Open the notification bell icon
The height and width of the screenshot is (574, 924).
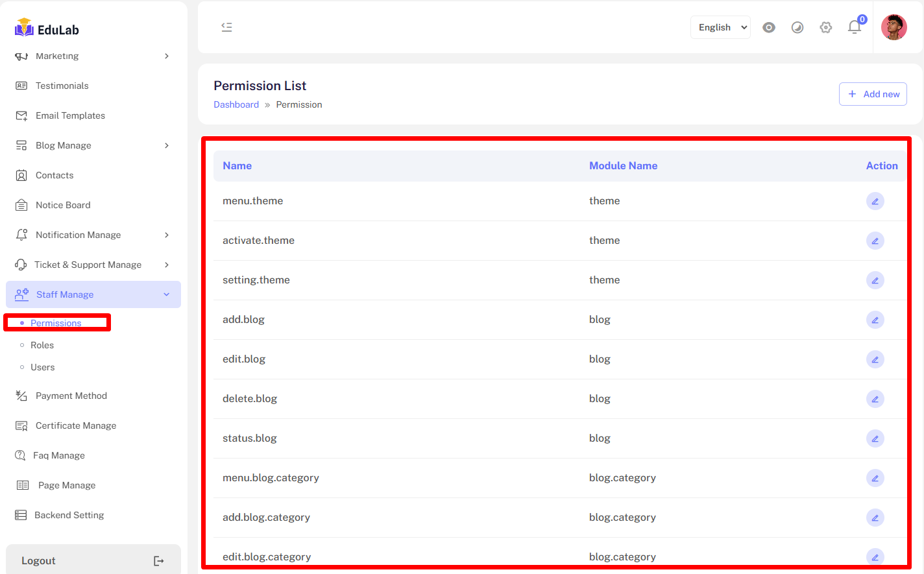[x=855, y=27]
